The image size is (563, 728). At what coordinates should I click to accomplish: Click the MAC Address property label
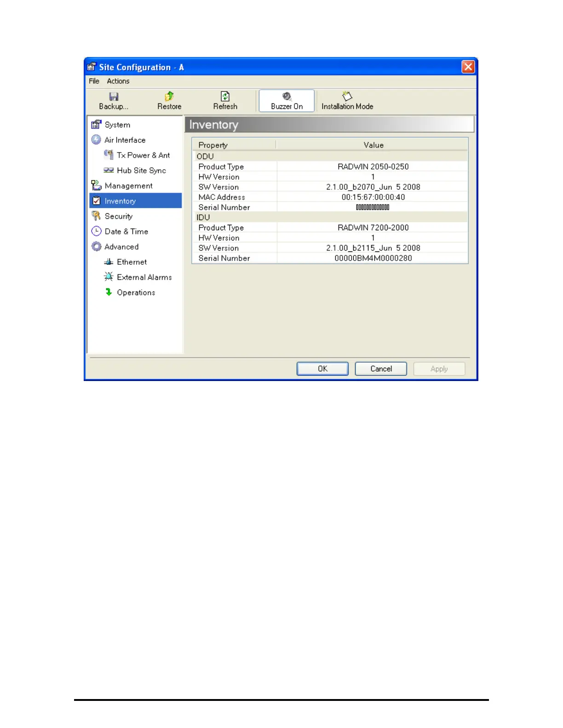point(222,197)
